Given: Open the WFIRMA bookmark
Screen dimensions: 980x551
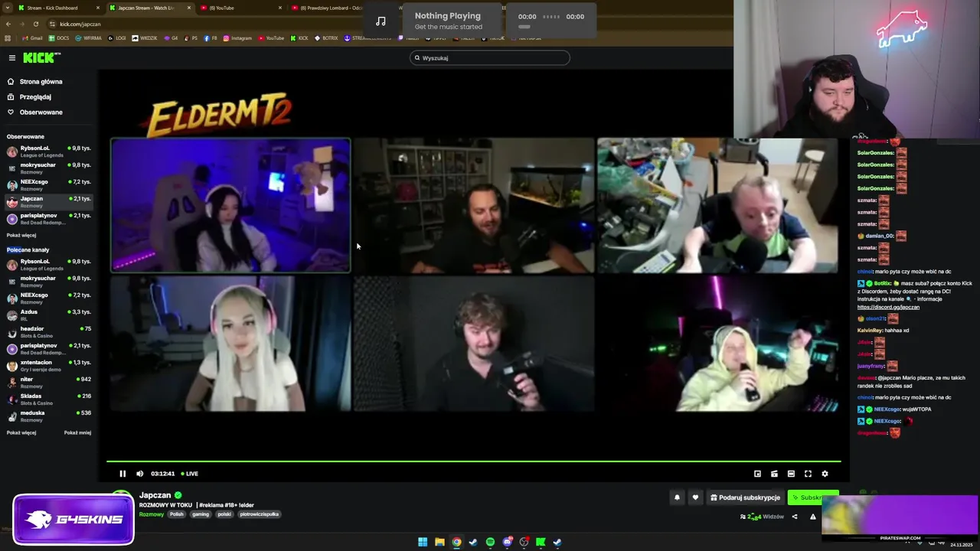Looking at the screenshot, I should [88, 38].
